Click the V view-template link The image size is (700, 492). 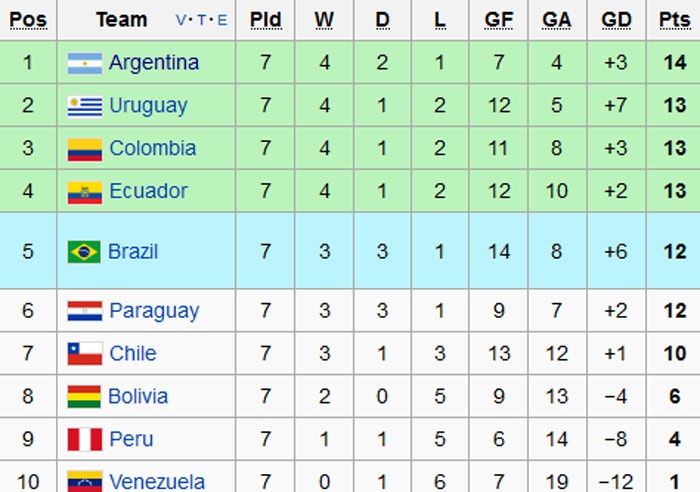pos(181,20)
